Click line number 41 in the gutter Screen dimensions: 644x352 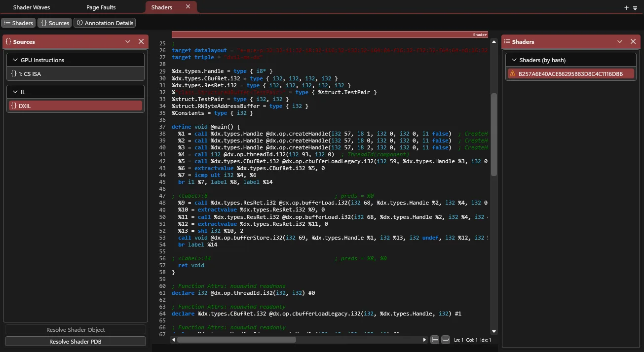[x=162, y=154]
